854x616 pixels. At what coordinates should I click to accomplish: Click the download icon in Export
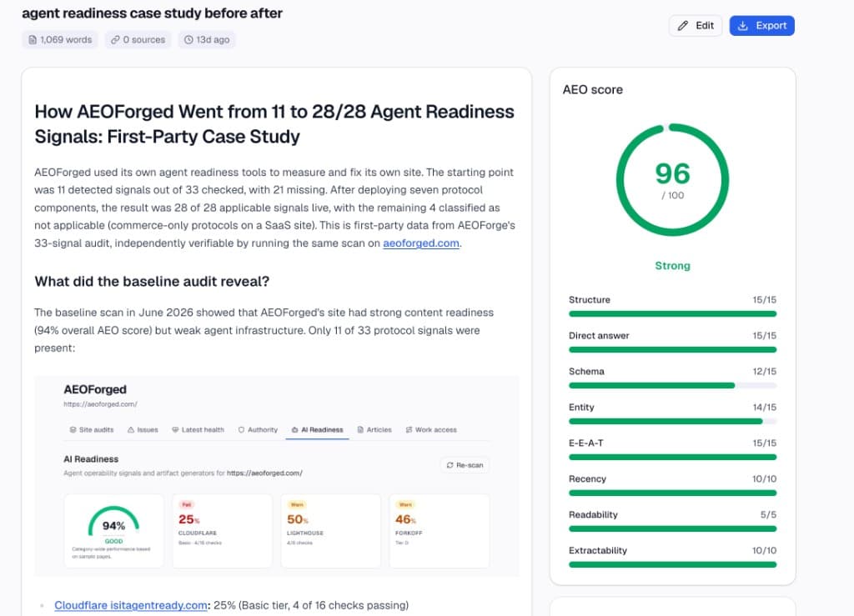[x=742, y=26]
